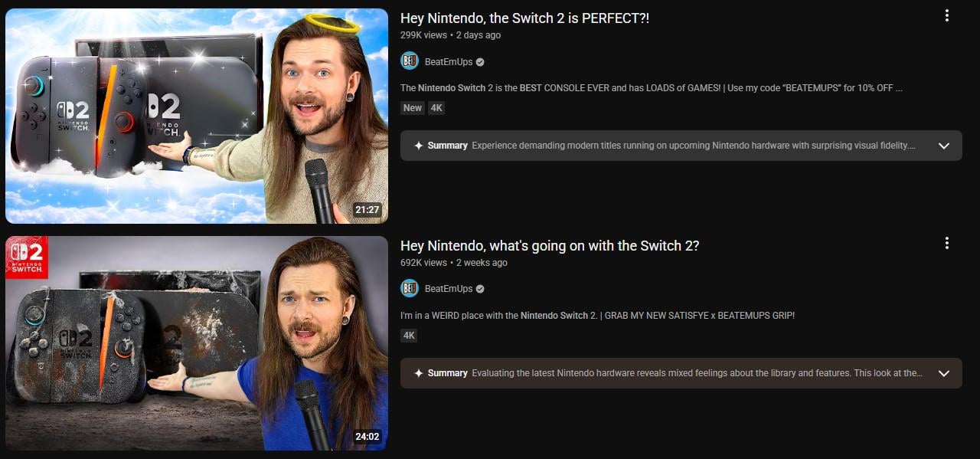Click the New badge under the first video description
980x459 pixels.
coord(413,108)
